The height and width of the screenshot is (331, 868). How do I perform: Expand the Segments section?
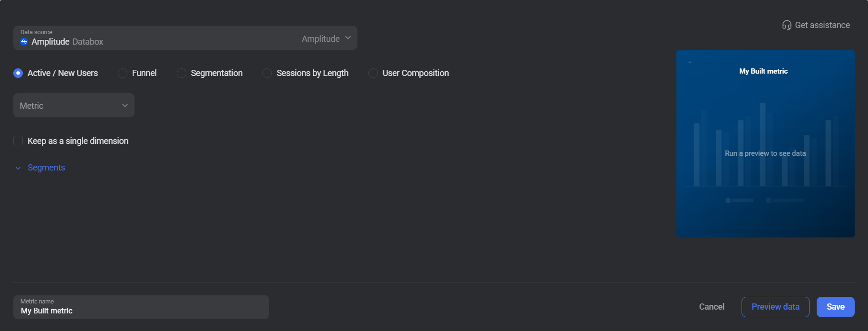[x=46, y=168]
